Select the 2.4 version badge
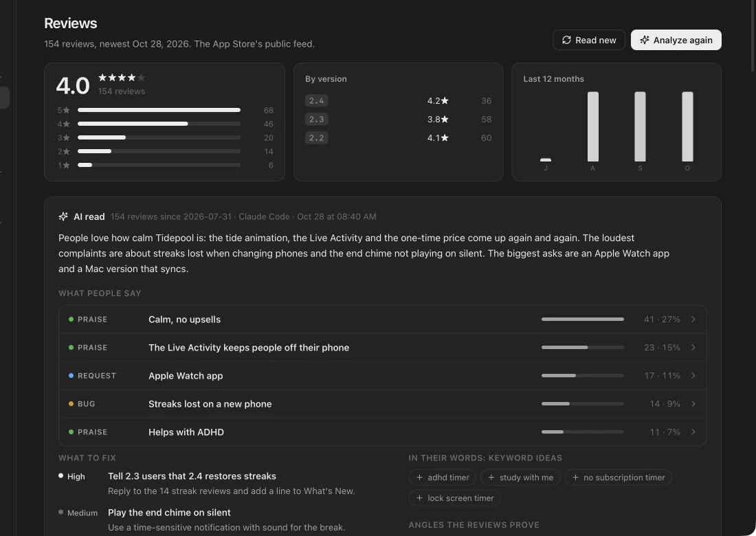Screen dimensions: 756x536 point(316,101)
